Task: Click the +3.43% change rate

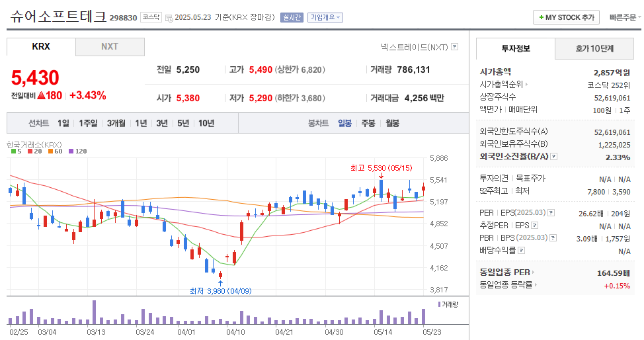Action: coord(88,95)
